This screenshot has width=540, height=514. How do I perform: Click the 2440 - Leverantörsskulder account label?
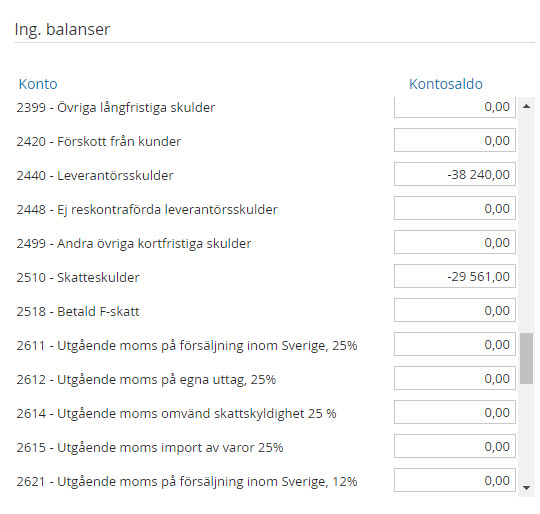click(x=95, y=176)
